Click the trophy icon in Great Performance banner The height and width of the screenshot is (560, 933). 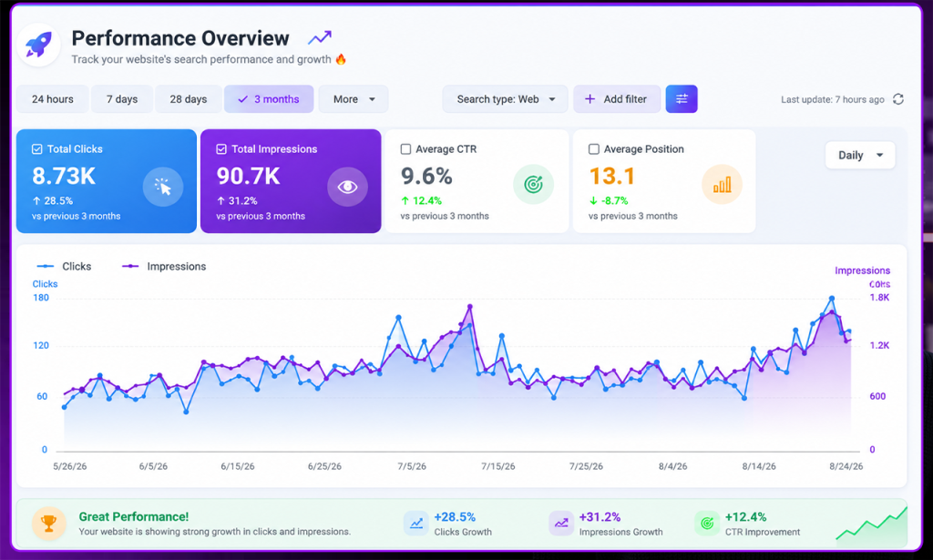(x=49, y=524)
